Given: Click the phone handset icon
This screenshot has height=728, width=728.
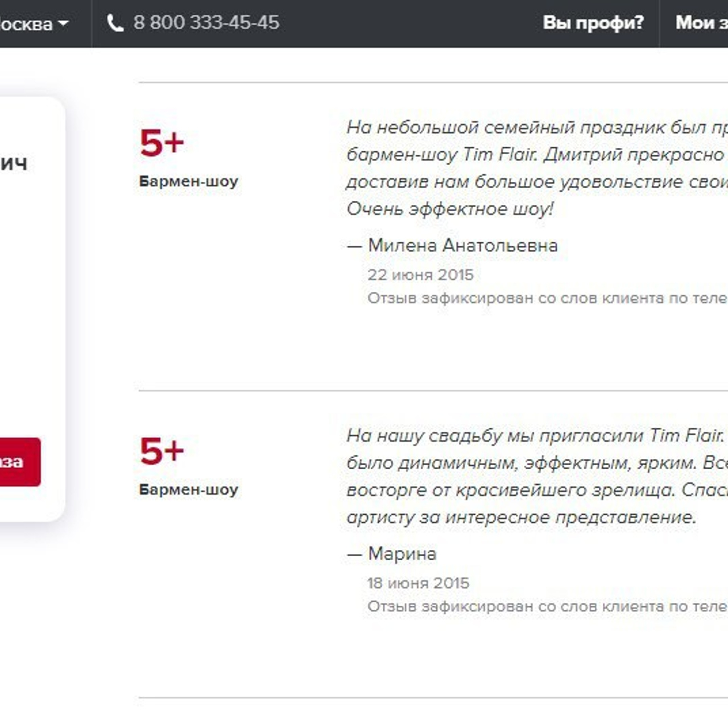Looking at the screenshot, I should (115, 23).
